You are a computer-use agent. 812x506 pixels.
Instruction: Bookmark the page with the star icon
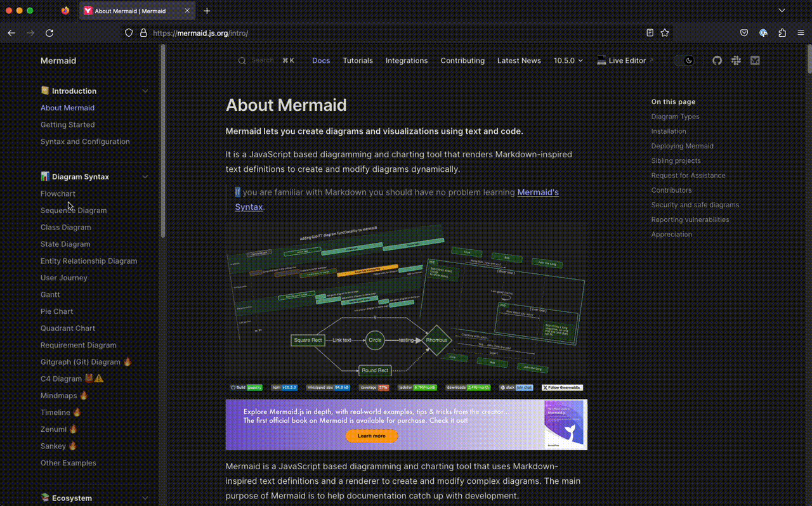(x=664, y=32)
